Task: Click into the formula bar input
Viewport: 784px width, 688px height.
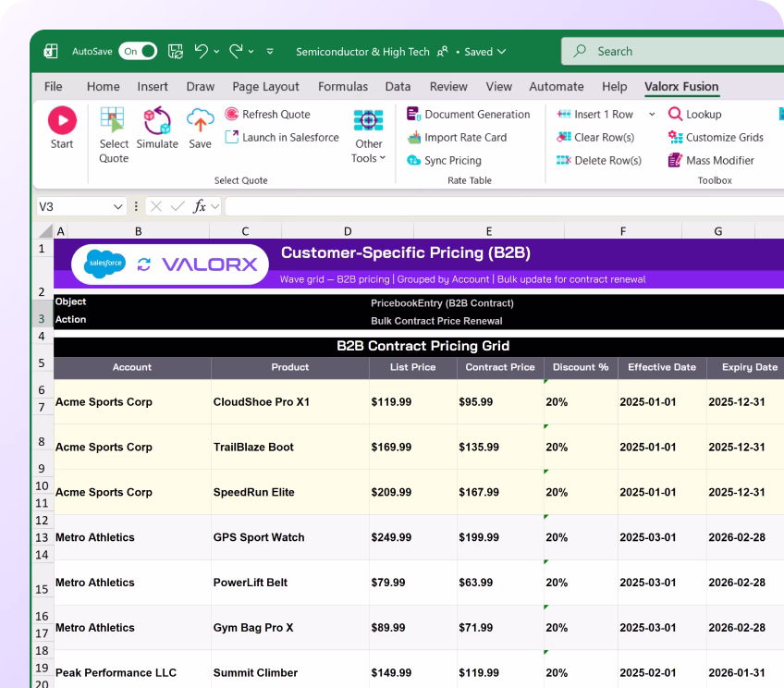Action: [x=505, y=206]
